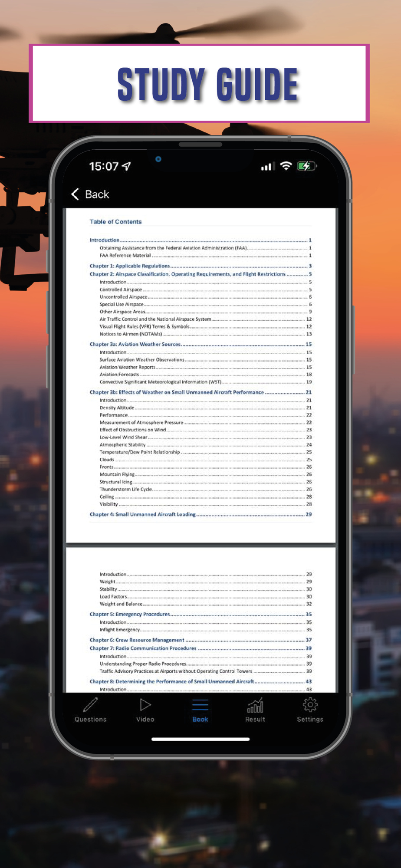Open Chapter 2: Airspace Classification entry
Viewport: 401px width, 868px height.
pyautogui.click(x=200, y=274)
